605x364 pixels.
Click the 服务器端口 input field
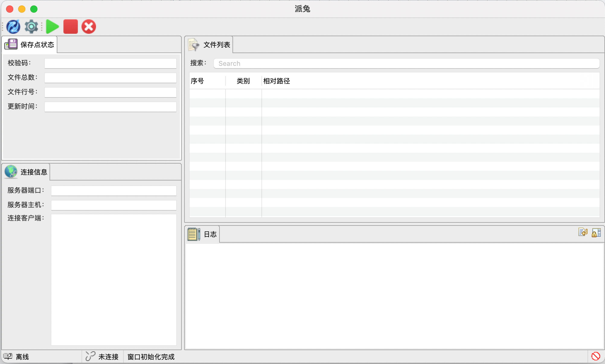point(114,190)
